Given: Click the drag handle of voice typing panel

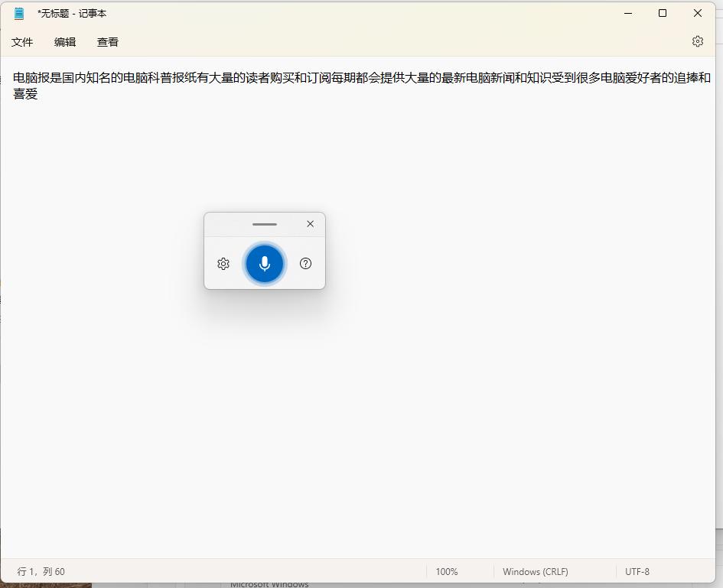Looking at the screenshot, I should (x=265, y=224).
